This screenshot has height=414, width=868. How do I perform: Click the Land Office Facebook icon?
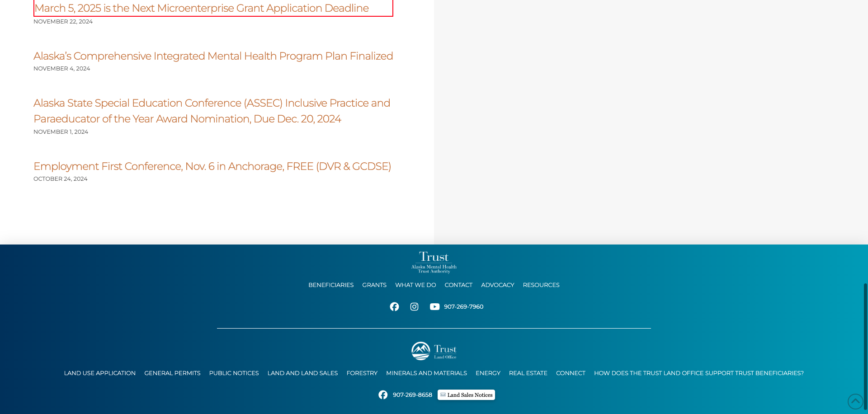coord(383,395)
